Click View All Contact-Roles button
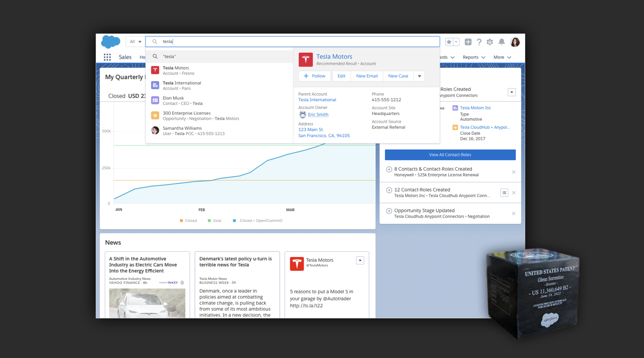 tap(450, 155)
